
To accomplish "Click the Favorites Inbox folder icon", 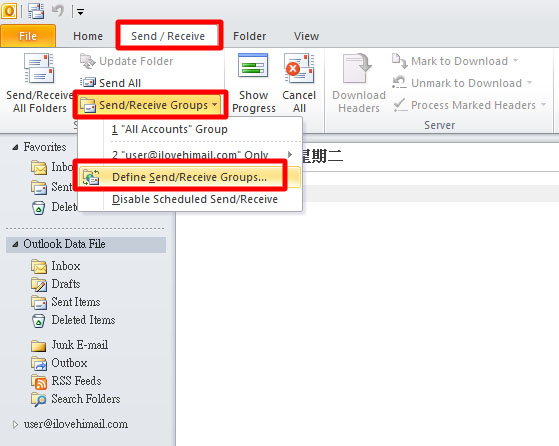I will [39, 167].
